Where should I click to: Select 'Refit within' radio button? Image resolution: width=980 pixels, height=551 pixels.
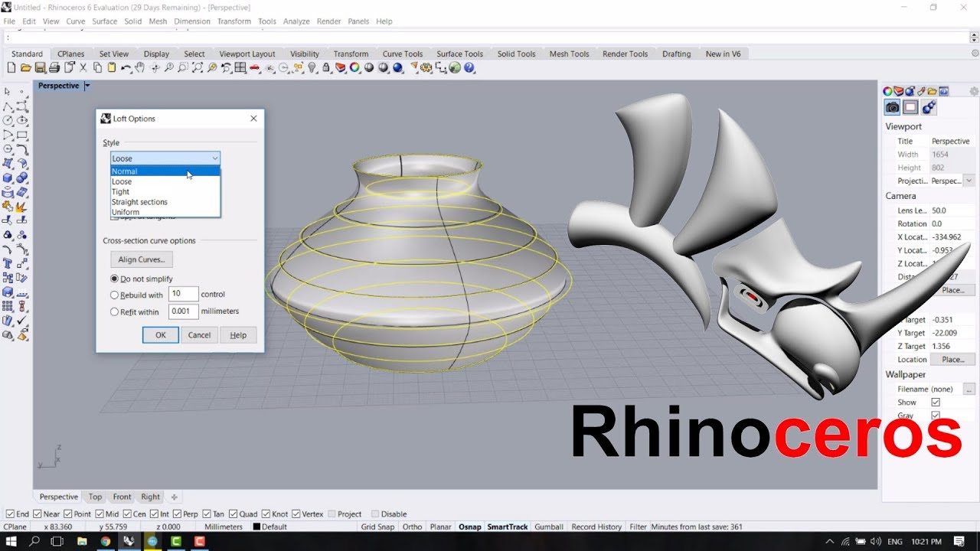tap(114, 311)
